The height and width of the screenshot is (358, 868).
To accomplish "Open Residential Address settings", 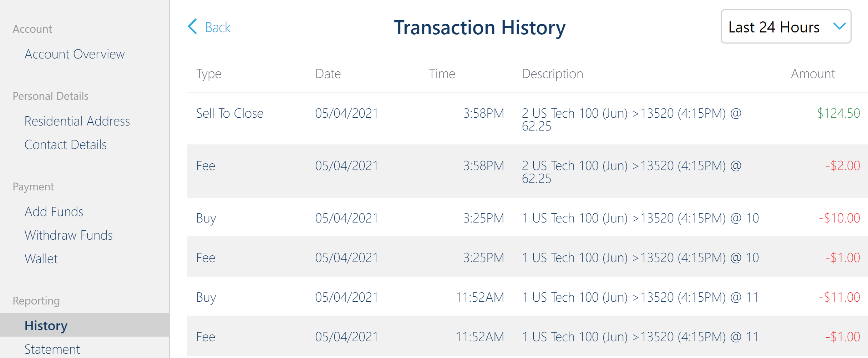I will (77, 121).
